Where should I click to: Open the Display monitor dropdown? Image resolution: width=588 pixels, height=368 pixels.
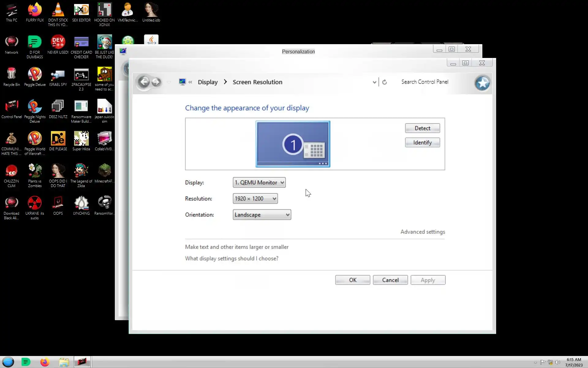pos(259,182)
